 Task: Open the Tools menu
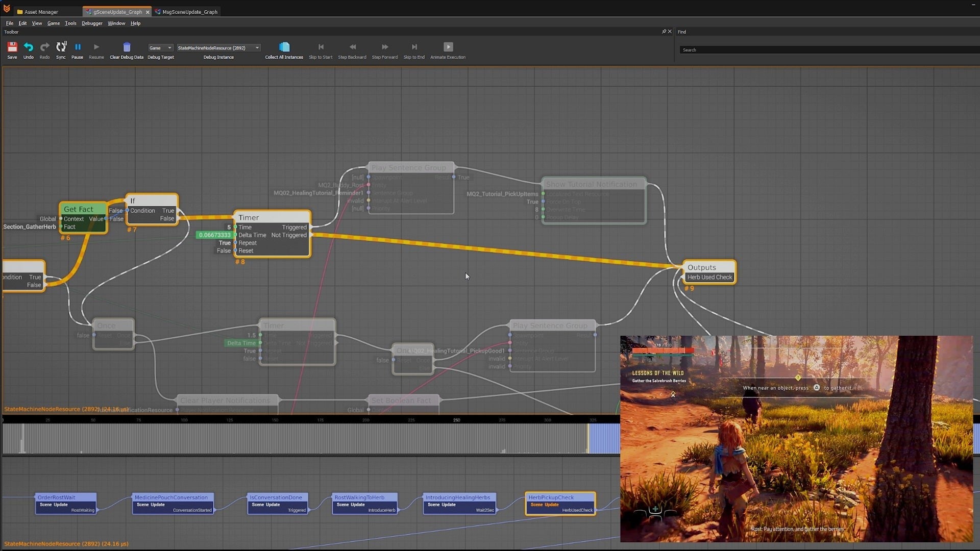(x=70, y=23)
